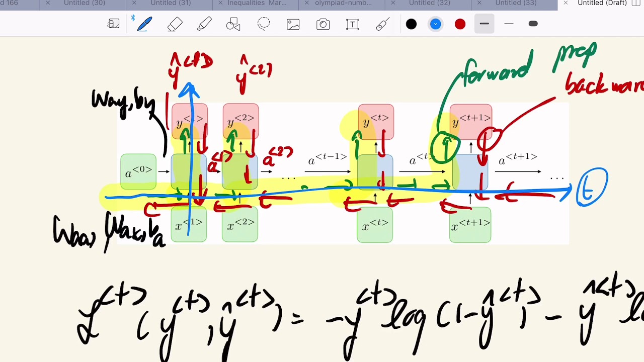Select the medium stroke thickness
This screenshot has width=644, height=362.
[485, 24]
